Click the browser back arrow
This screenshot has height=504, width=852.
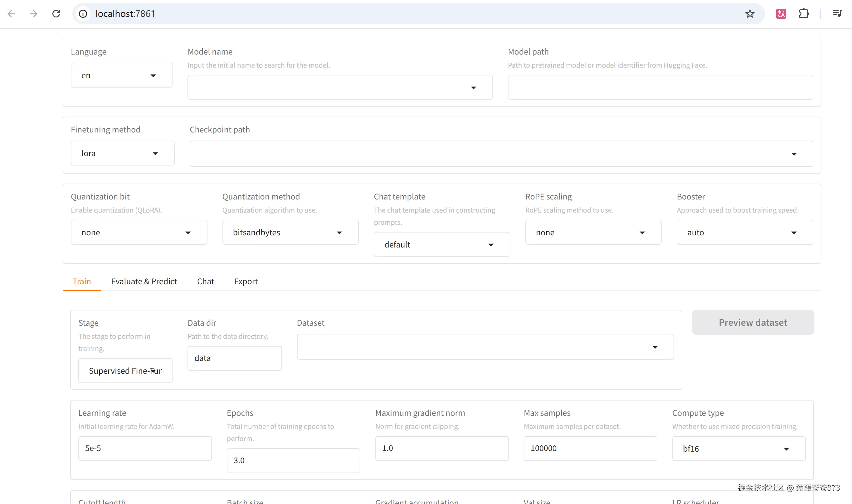pos(11,14)
